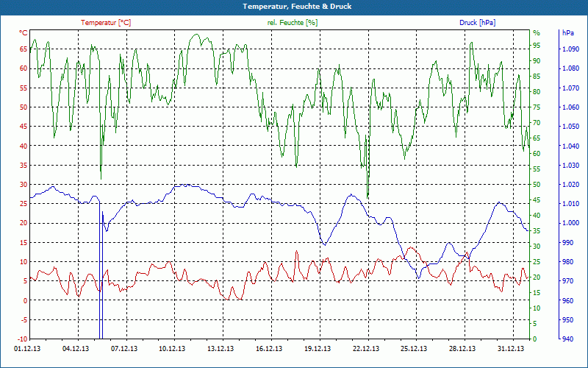Click the green humidity axis value 50
This screenshot has width=588, height=368.
(x=537, y=184)
